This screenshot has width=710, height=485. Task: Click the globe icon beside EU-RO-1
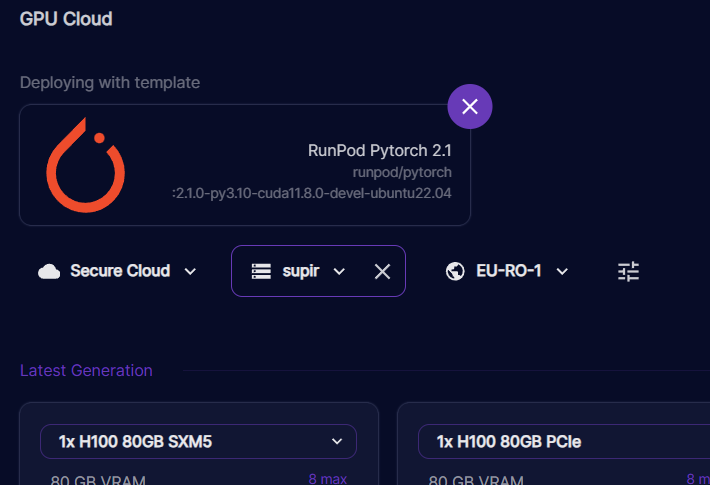(x=455, y=271)
